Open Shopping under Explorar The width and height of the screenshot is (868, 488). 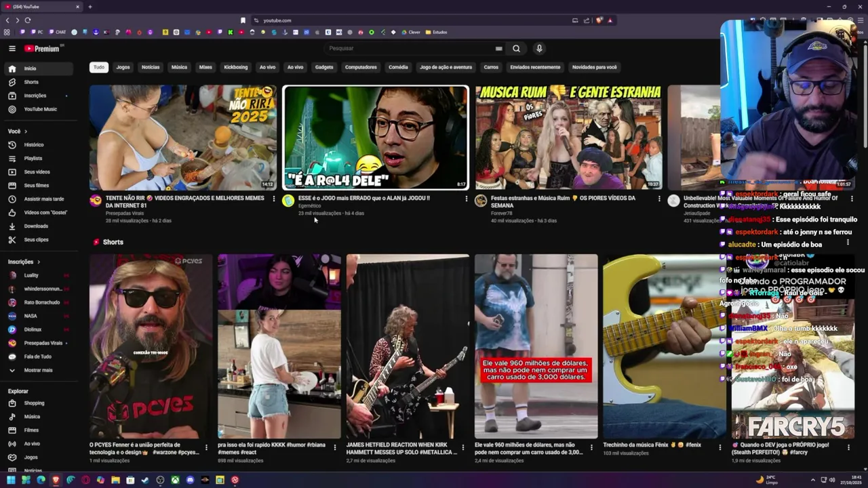(x=40, y=403)
